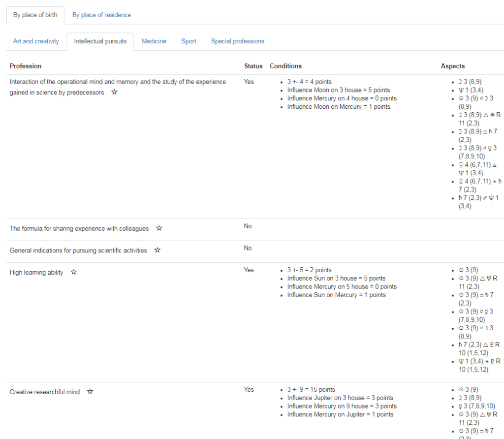Click the Status column header
Viewport: 504px width, 439px height.
(x=253, y=66)
